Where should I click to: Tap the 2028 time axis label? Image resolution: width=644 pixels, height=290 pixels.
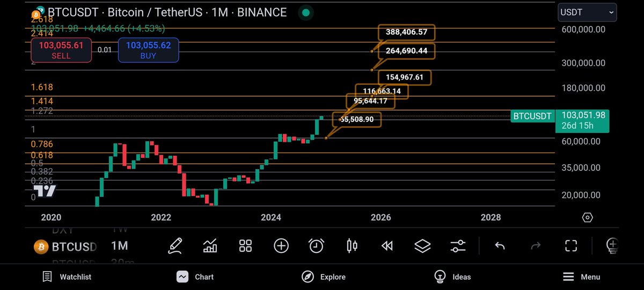tap(491, 218)
